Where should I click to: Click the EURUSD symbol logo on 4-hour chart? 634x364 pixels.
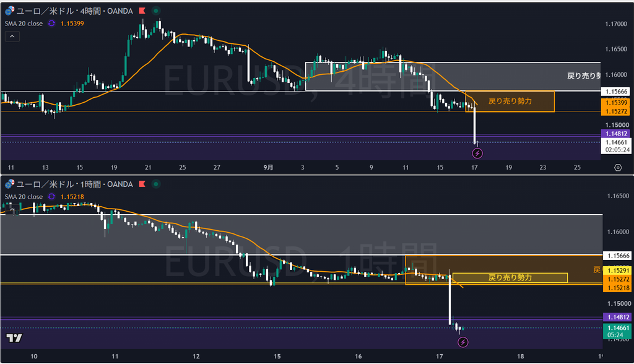click(x=9, y=11)
